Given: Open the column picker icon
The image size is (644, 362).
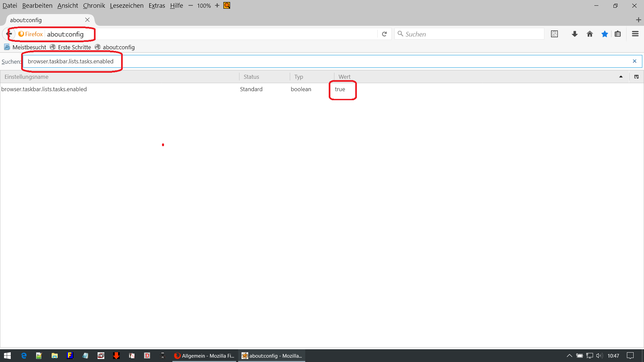Looking at the screenshot, I should [636, 77].
